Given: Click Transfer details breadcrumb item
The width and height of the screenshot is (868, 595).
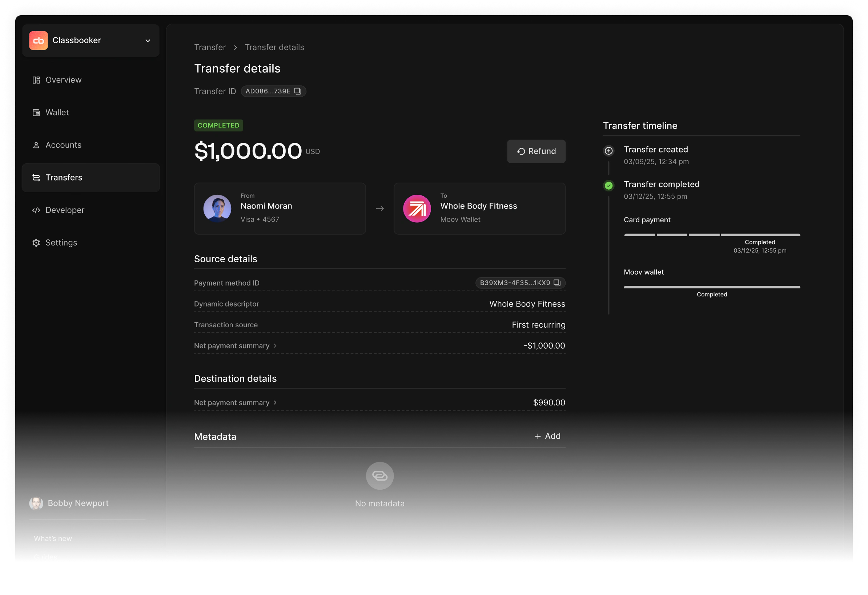Looking at the screenshot, I should point(274,47).
